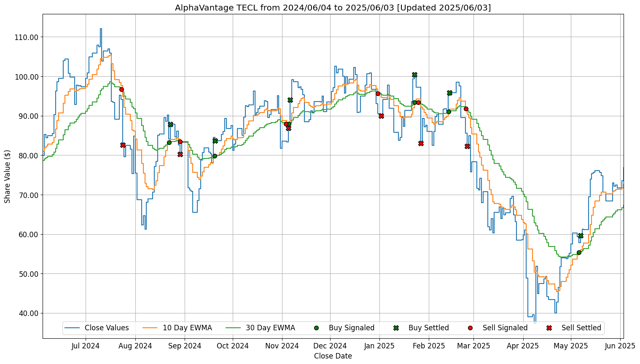
Task: Click the Buy Signaled dot in August 2024
Action: 169,142
